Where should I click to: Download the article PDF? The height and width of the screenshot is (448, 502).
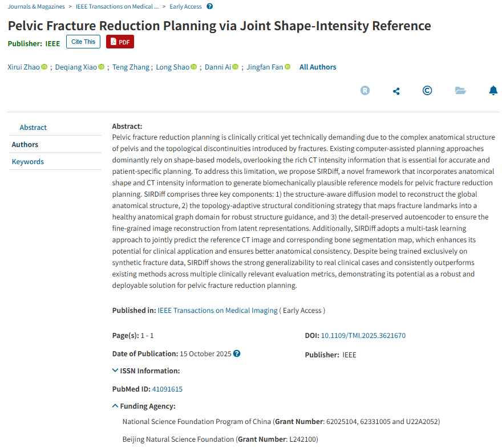click(120, 42)
